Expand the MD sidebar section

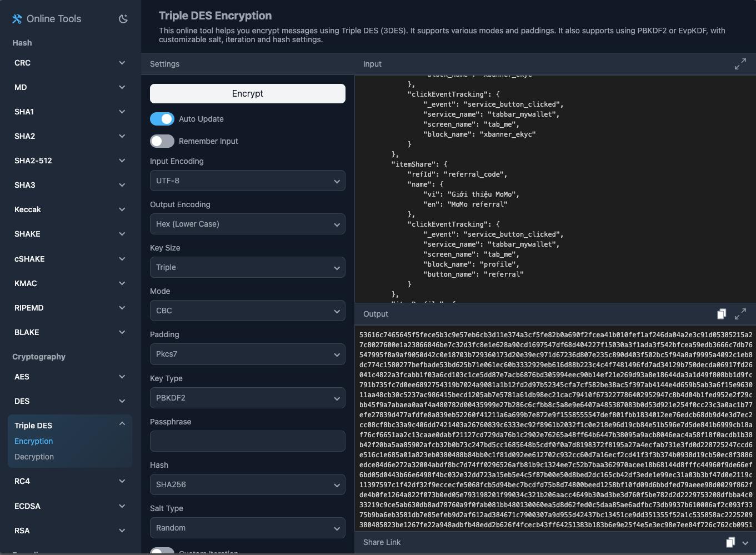click(70, 87)
